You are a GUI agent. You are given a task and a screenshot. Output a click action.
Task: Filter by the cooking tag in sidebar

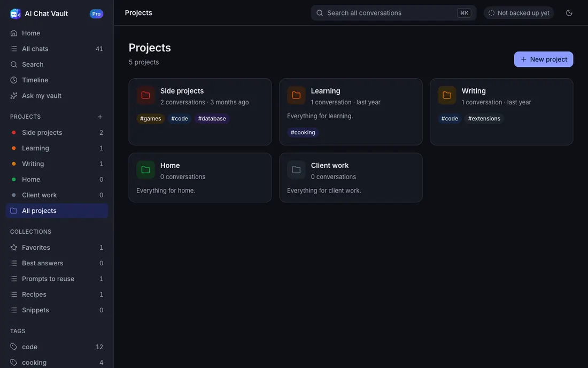pos(57,362)
